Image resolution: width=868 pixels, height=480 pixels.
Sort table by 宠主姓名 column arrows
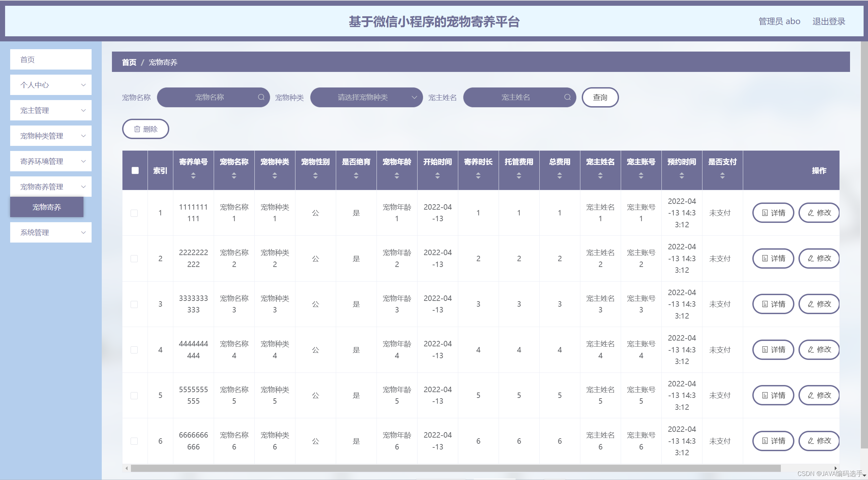(x=600, y=176)
